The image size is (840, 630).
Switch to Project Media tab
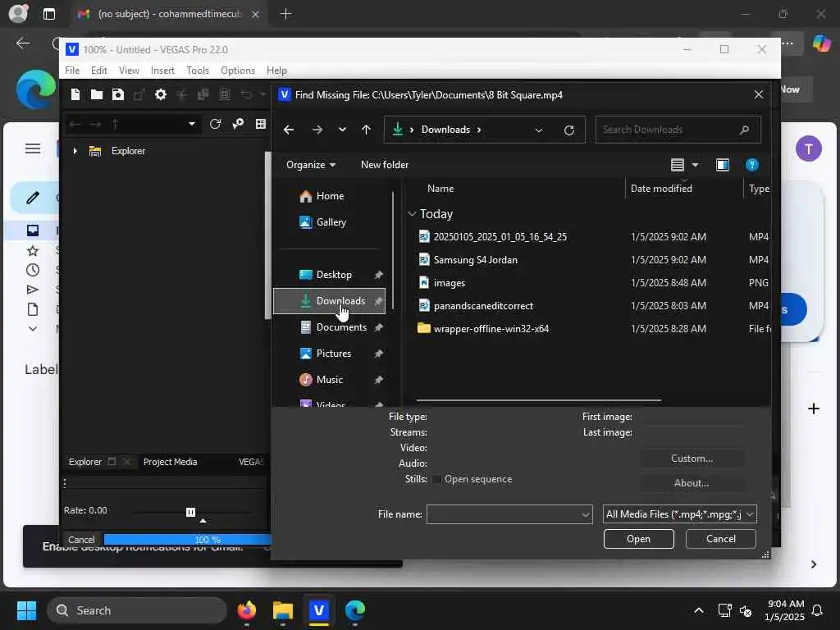click(x=171, y=463)
